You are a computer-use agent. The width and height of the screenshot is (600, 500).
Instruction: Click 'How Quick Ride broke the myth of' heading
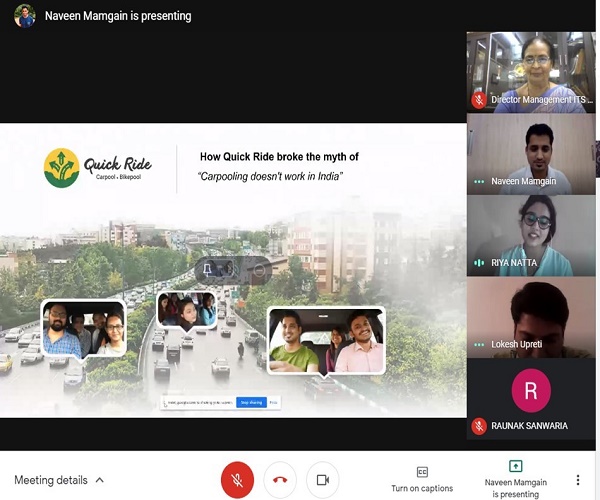pyautogui.click(x=279, y=156)
